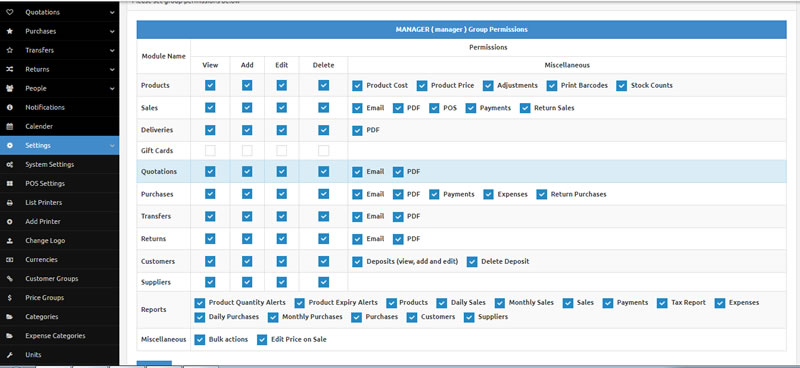
Task: Click the Notifications info icon
Action: tap(10, 108)
